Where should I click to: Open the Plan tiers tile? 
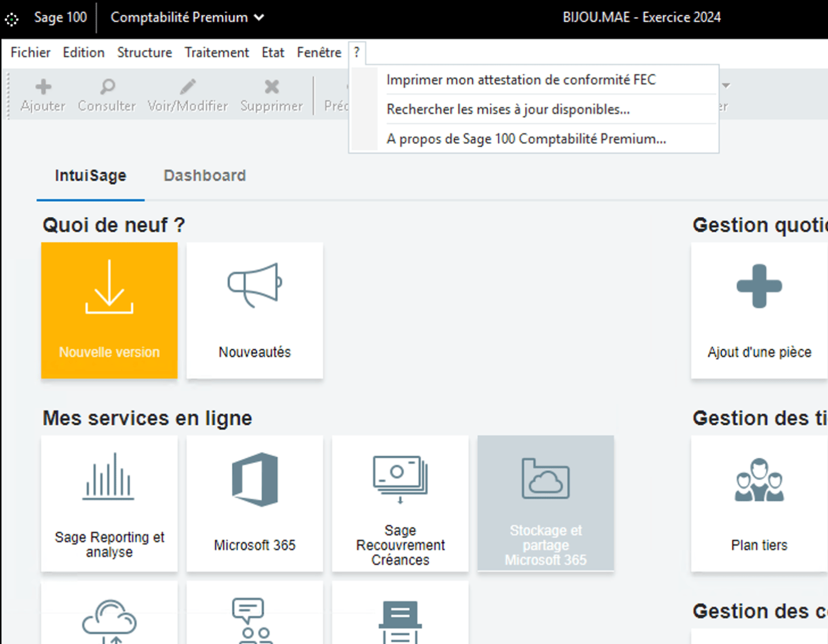click(759, 503)
